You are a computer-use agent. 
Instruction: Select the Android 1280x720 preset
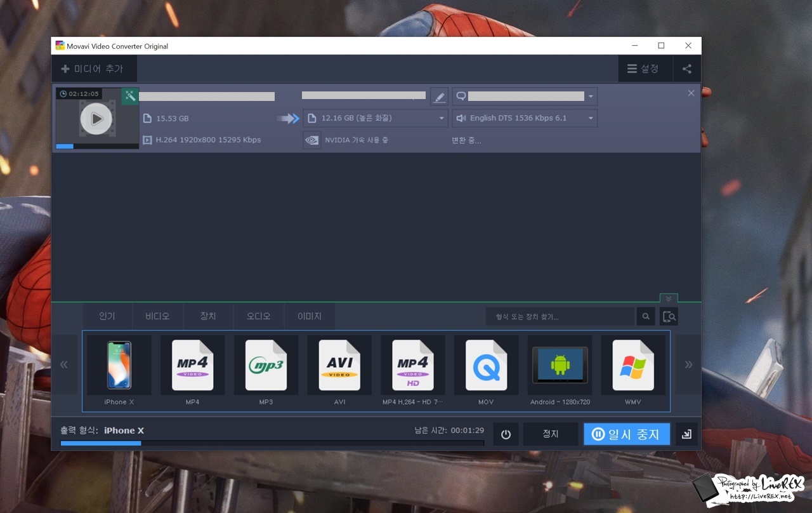click(560, 371)
